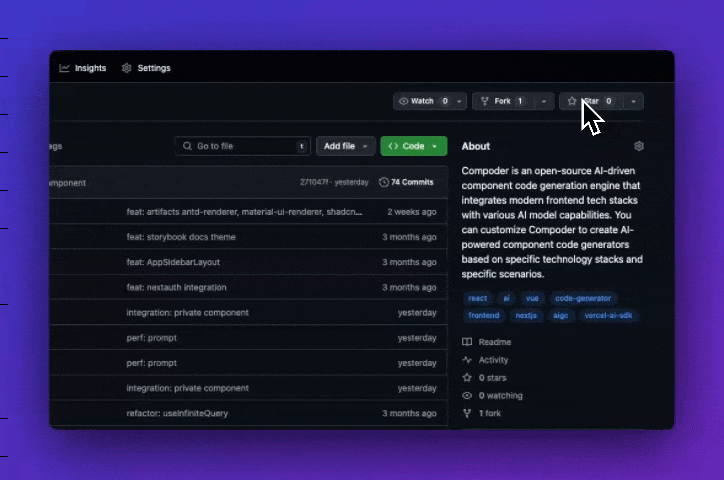Image resolution: width=724 pixels, height=480 pixels.
Task: Click the eye icon beside 0 watching
Action: pos(467,396)
